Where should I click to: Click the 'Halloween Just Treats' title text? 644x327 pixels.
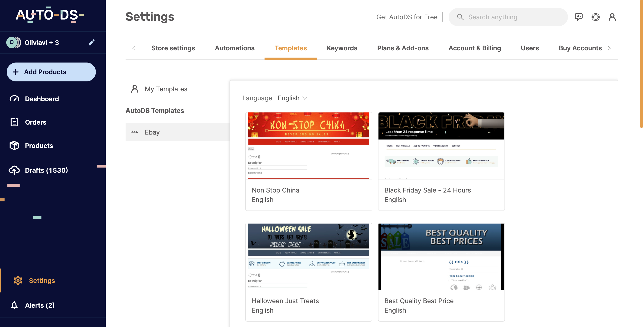click(285, 301)
